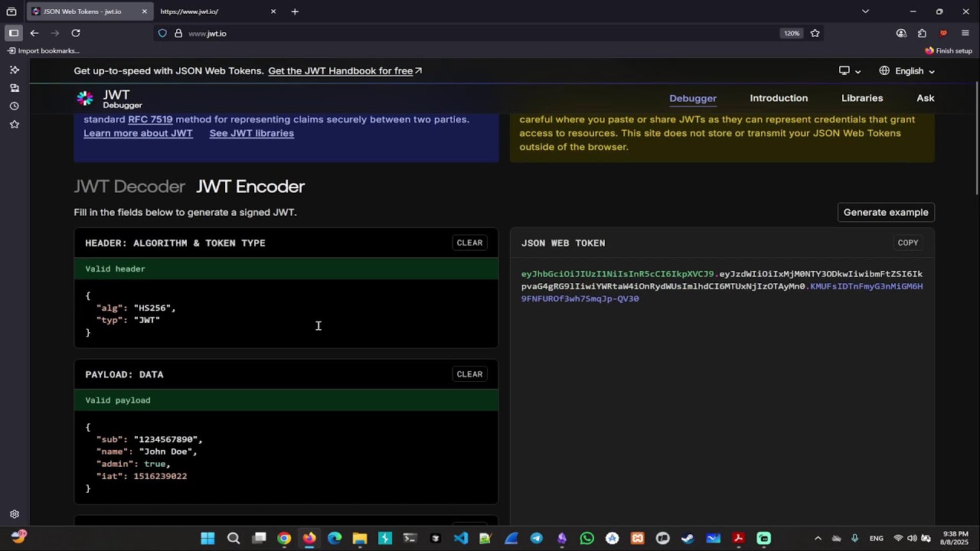Open sidebar settings gear icon

15,514
